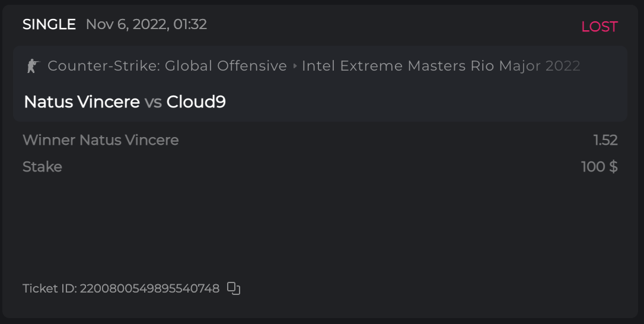Screen dimensions: 644x324
Task: Click the Nov 6, 2022 bet date
Action: [125, 24]
